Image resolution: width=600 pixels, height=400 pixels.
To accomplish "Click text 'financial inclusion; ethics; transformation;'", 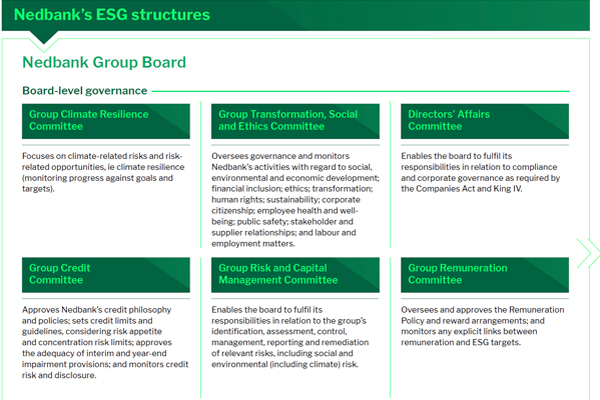I will [292, 189].
